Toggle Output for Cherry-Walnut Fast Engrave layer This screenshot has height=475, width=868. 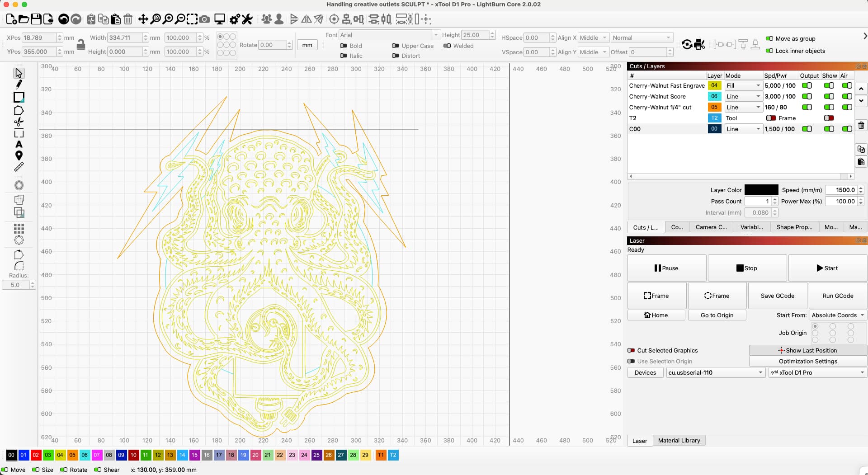point(807,85)
